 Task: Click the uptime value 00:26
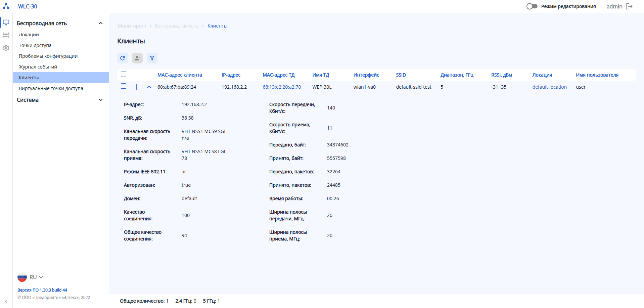click(333, 199)
